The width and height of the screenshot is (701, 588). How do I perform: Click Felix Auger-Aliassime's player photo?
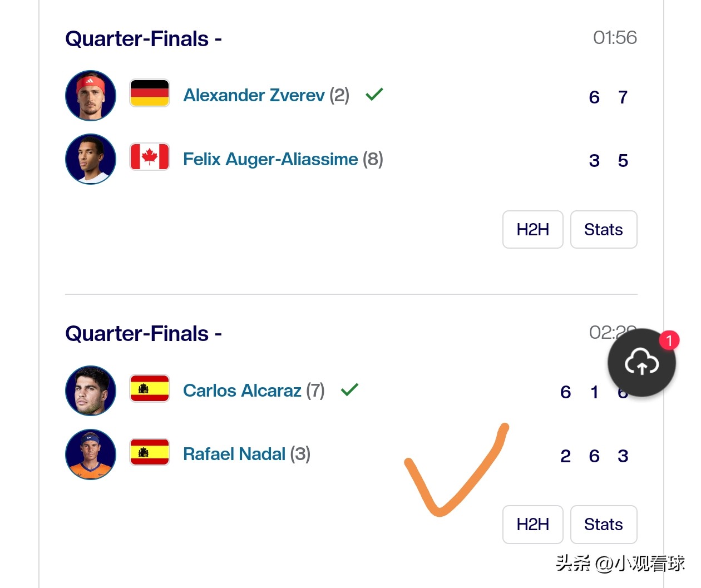(91, 159)
